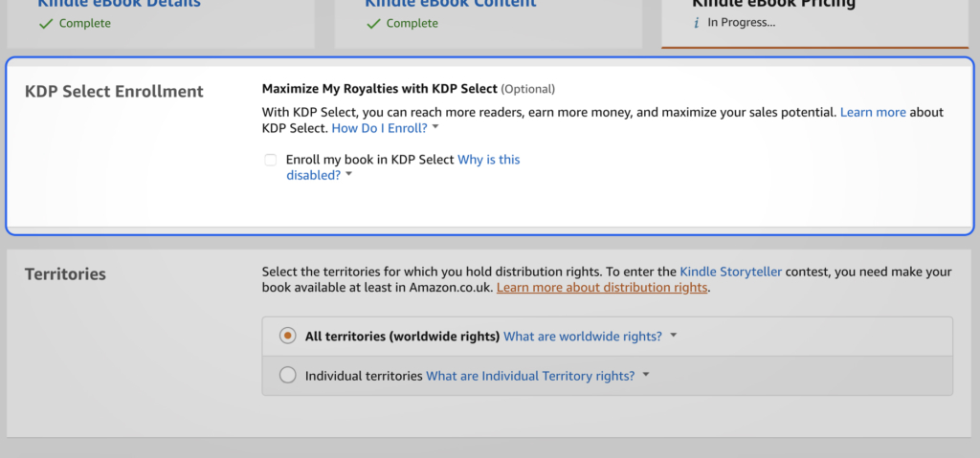Expand the arrow after What are worldwide rights?

tap(673, 336)
